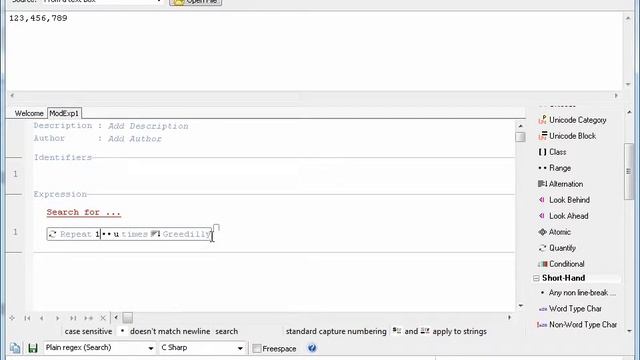This screenshot has height=360, width=640.
Task: Click the horizontal scrollbar thumb below editor
Action: pos(127,318)
